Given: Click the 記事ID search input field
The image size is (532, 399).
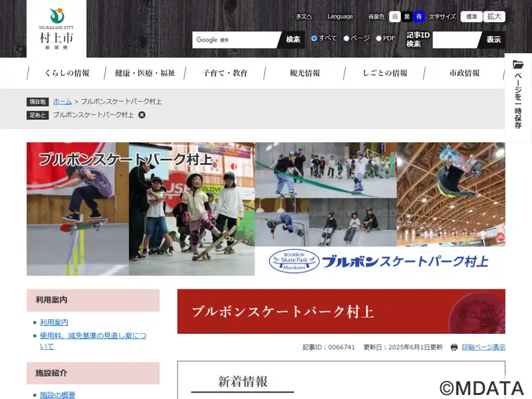Looking at the screenshot, I should [x=456, y=40].
